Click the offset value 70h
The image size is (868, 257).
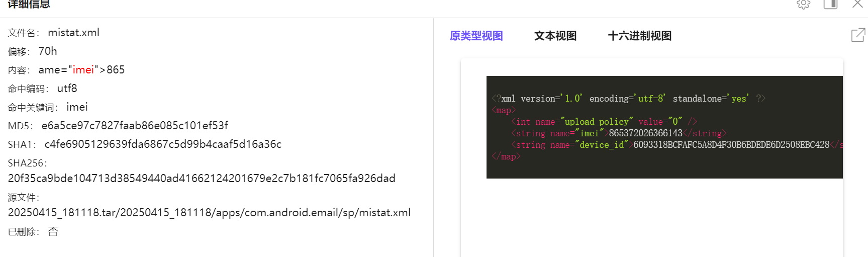(48, 51)
